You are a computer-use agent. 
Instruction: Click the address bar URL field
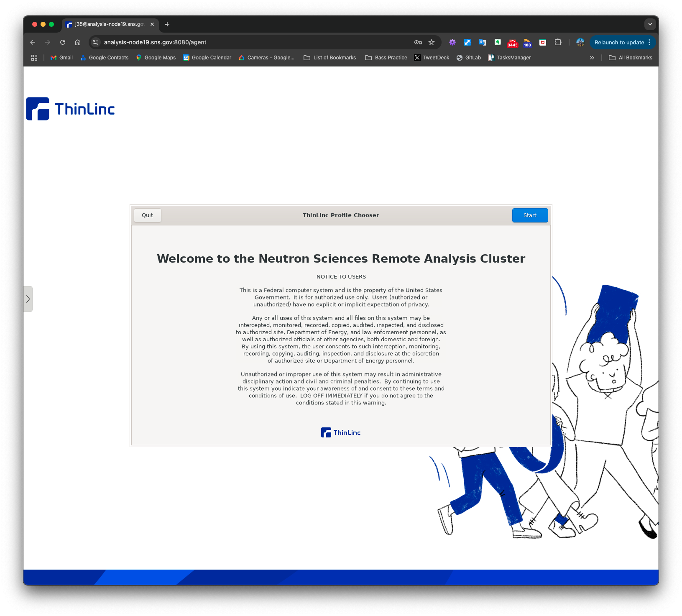(251, 42)
